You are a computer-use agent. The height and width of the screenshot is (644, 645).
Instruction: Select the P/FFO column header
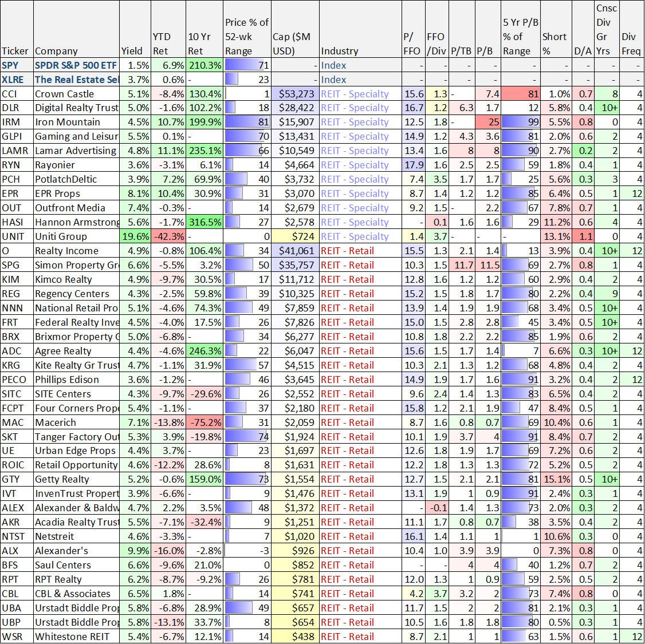click(x=414, y=29)
